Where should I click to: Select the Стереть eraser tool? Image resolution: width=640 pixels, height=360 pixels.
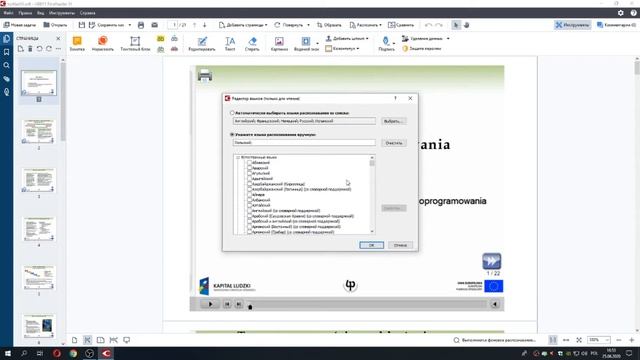252,44
